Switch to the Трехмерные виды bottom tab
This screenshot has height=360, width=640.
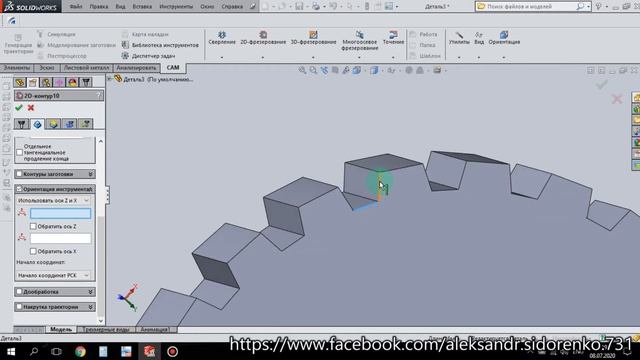pyautogui.click(x=106, y=329)
